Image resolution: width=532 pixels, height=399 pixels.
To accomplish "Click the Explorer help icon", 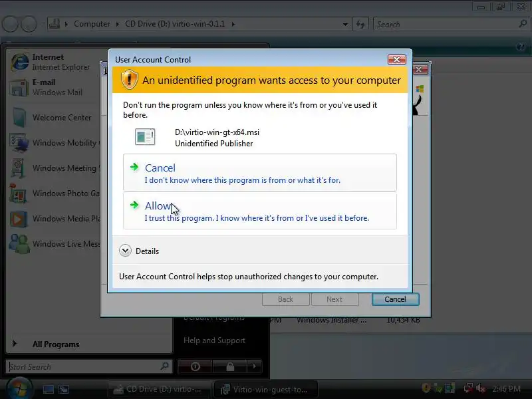I will 521,47.
